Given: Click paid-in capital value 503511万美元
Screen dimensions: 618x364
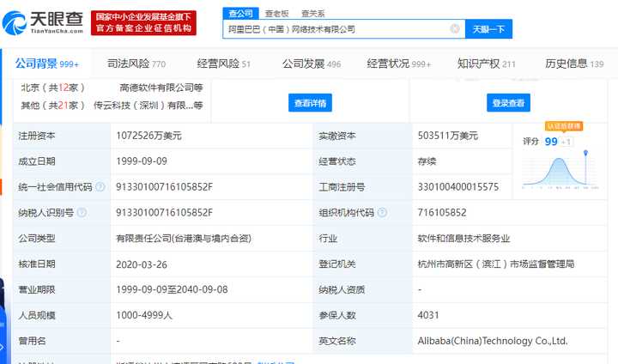Looking at the screenshot, I should click(448, 136).
